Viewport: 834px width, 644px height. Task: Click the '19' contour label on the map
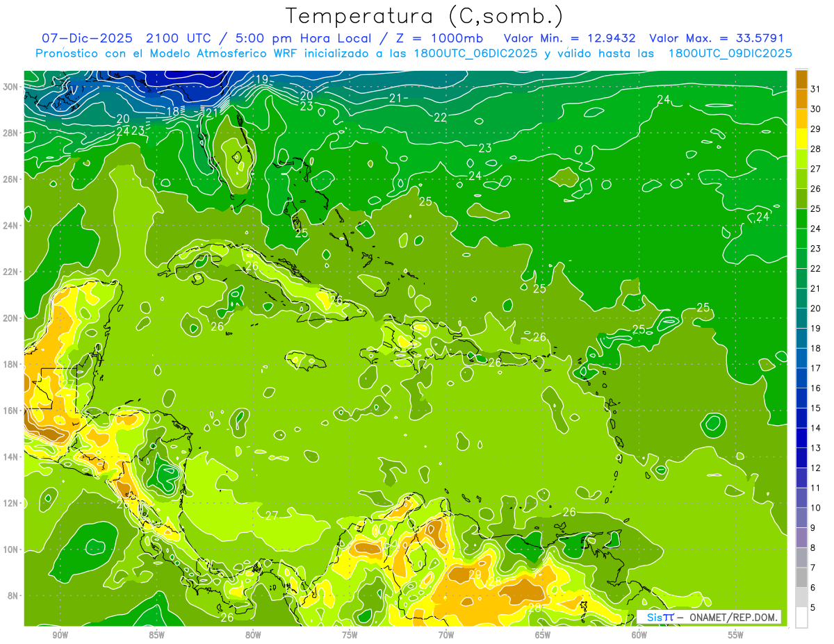coord(261,79)
